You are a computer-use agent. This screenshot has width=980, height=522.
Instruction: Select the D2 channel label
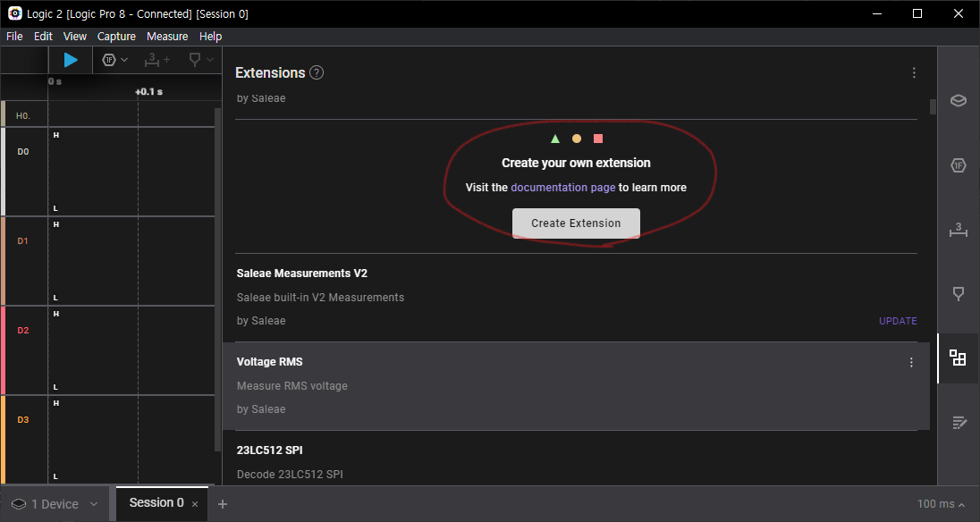point(23,331)
